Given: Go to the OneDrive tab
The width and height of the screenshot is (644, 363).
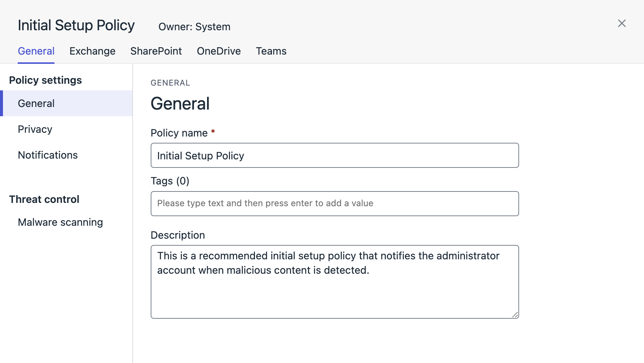Looking at the screenshot, I should click(x=218, y=51).
